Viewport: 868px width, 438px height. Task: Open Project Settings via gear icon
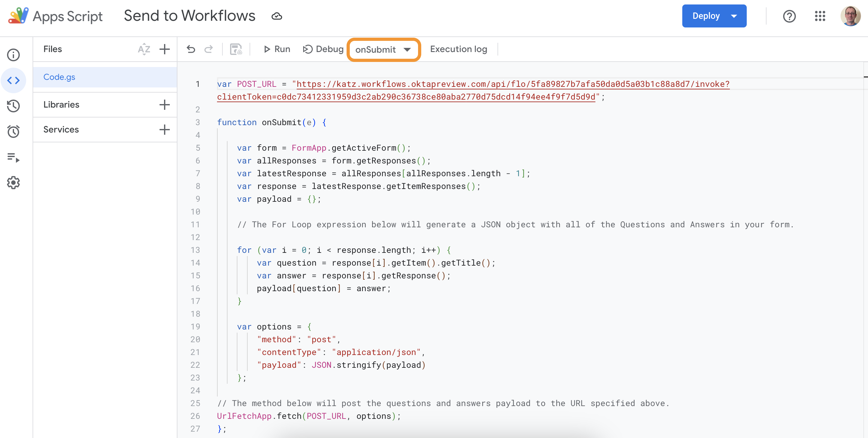[13, 182]
